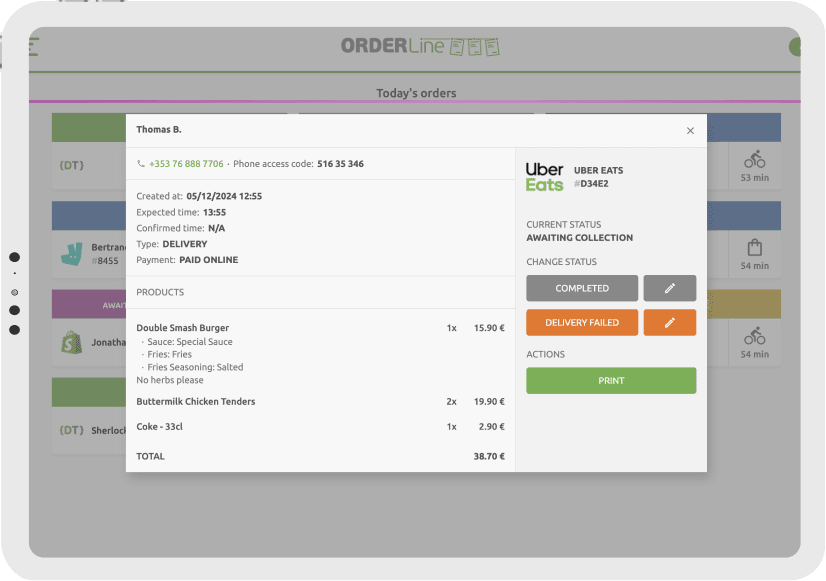Set order status to DELIVERY FAILED
This screenshot has height=581, width=826.
(582, 322)
